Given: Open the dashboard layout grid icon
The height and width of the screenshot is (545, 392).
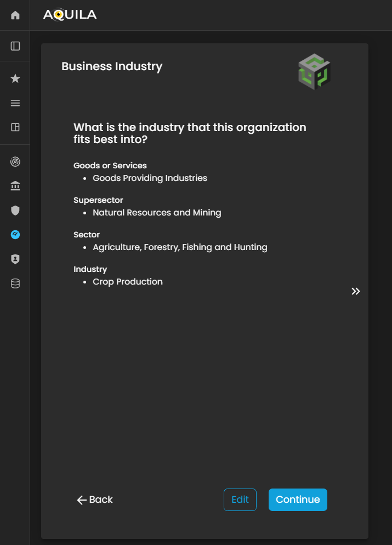Looking at the screenshot, I should click(x=15, y=127).
